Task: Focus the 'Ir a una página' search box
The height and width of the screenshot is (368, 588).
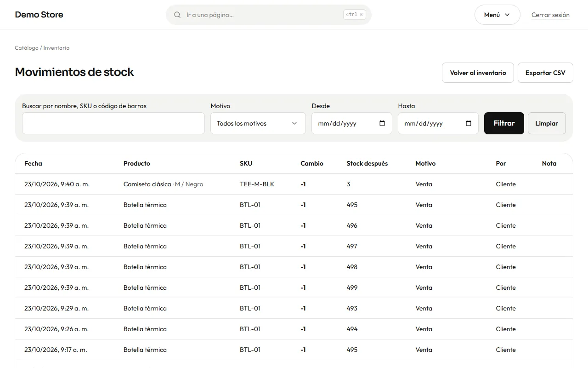Action: pyautogui.click(x=262, y=15)
